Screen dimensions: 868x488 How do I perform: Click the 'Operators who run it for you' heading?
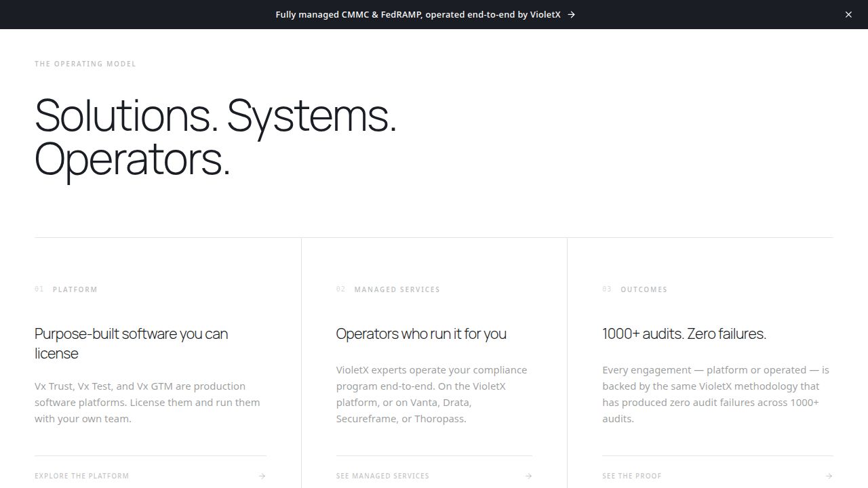coord(421,333)
